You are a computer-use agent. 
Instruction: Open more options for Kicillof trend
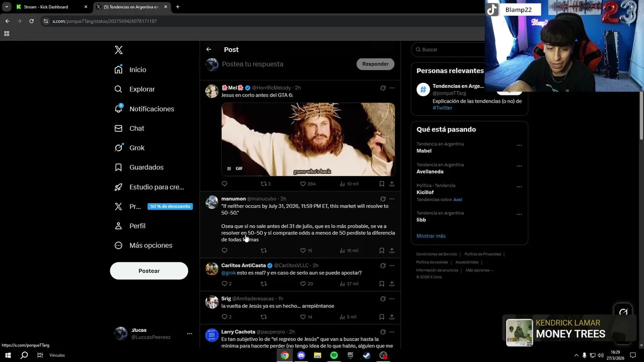coord(519,187)
